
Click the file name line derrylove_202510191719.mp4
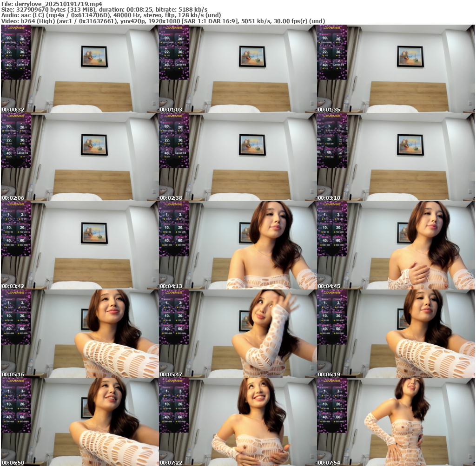pos(52,4)
